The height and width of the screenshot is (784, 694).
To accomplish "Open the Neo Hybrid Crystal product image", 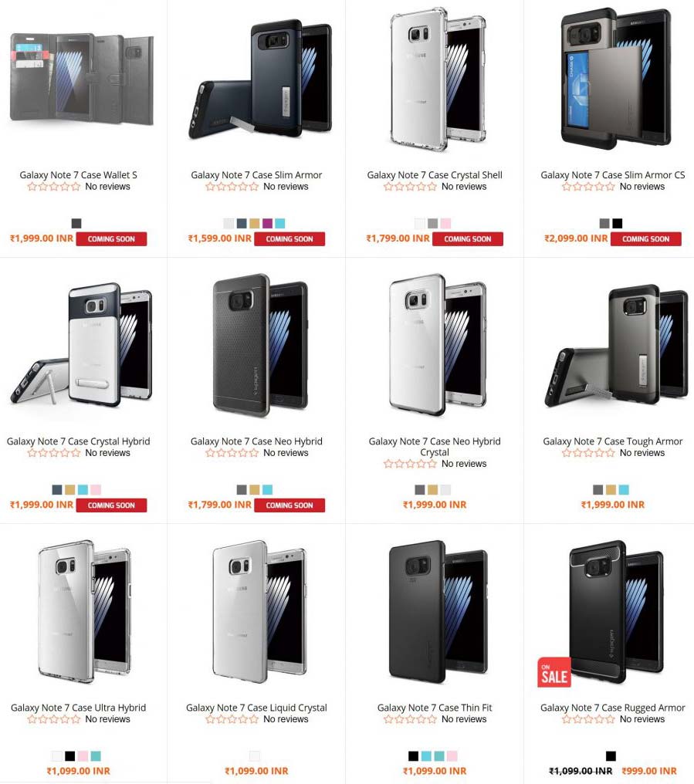I will click(438, 345).
